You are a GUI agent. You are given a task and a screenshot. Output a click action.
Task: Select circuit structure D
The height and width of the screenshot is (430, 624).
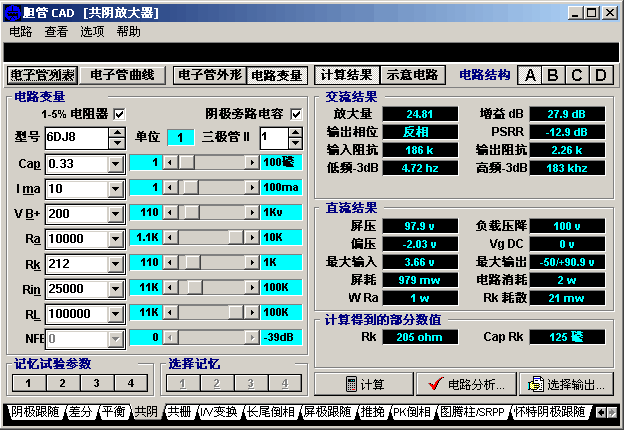(600, 75)
